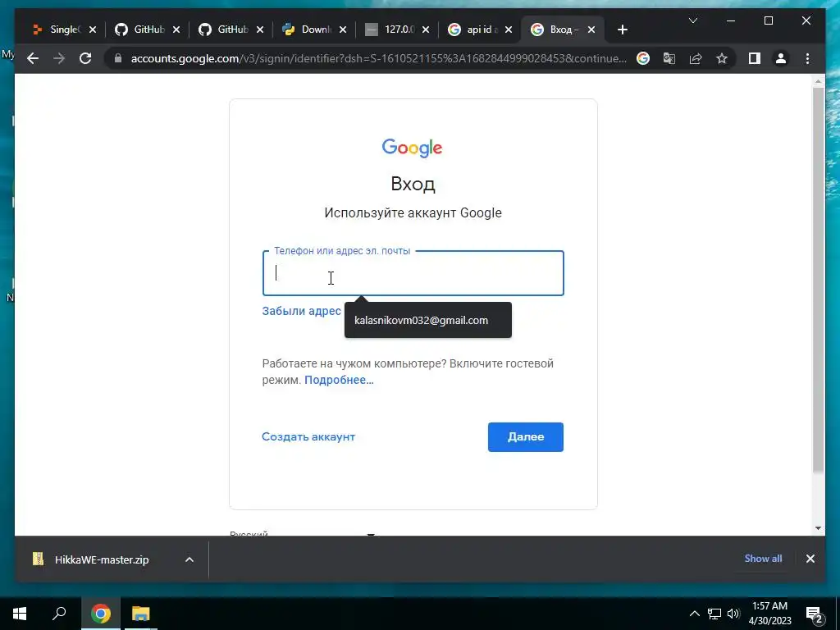
Task: Click the Chrome taskbar icon
Action: pos(100,613)
